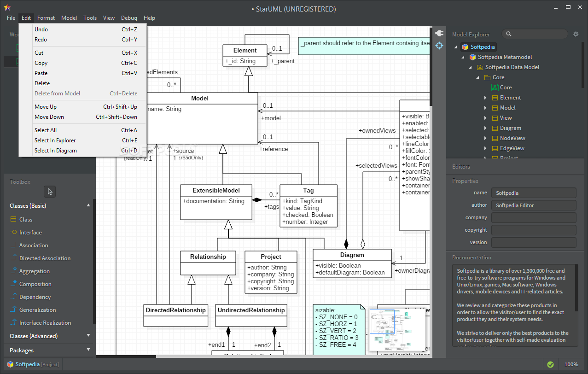Image resolution: width=588 pixels, height=374 pixels.
Task: Choose Select In Explorer
Action: [x=83, y=140]
